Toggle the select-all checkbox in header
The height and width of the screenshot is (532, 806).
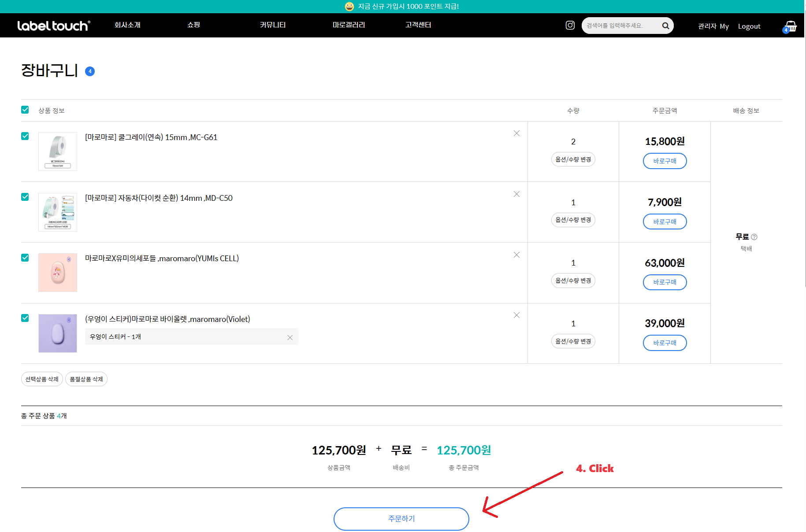tap(25, 110)
